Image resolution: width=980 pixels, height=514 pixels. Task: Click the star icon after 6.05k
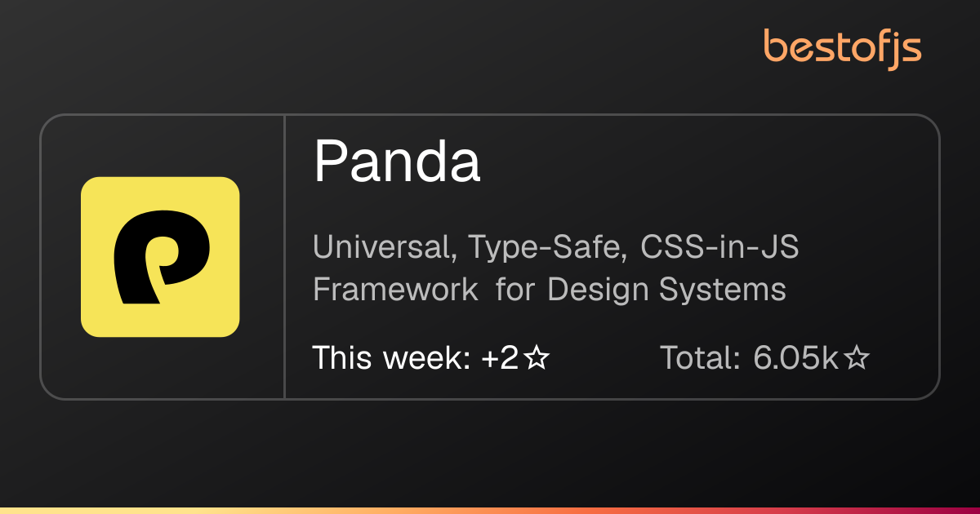(x=856, y=357)
